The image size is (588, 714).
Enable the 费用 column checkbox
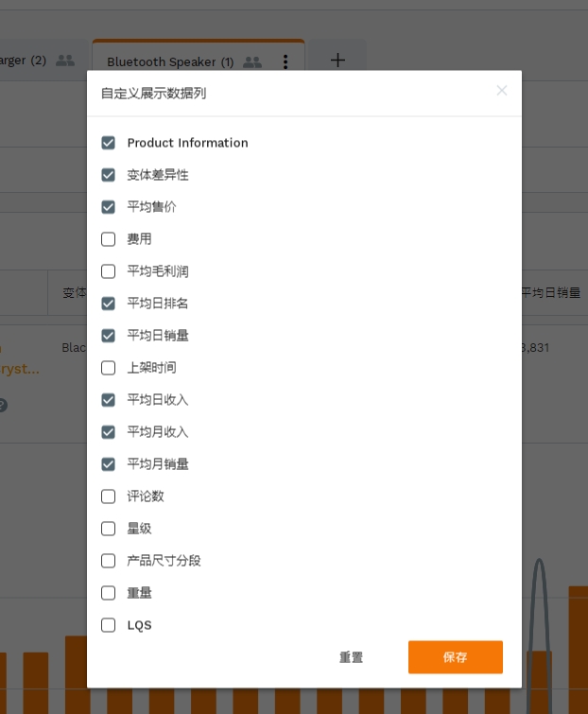[109, 239]
